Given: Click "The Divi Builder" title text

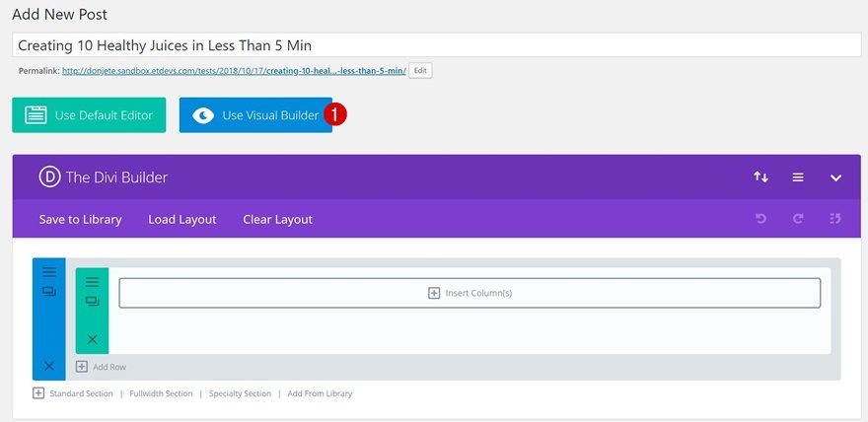Looking at the screenshot, I should pyautogui.click(x=116, y=177).
